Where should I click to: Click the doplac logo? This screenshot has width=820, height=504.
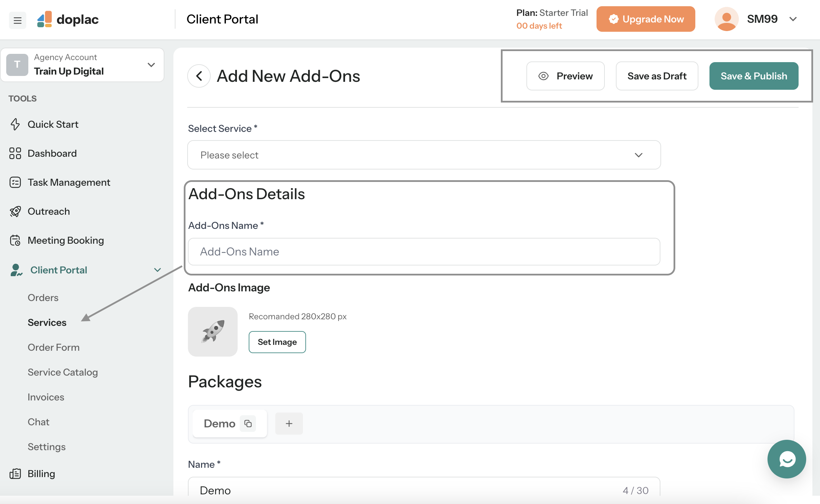68,19
